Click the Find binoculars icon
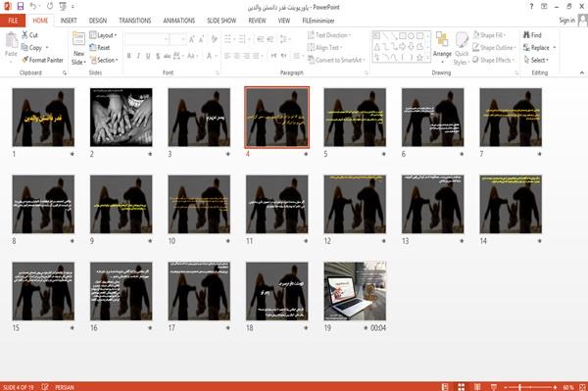The width and height of the screenshot is (588, 391). point(526,35)
